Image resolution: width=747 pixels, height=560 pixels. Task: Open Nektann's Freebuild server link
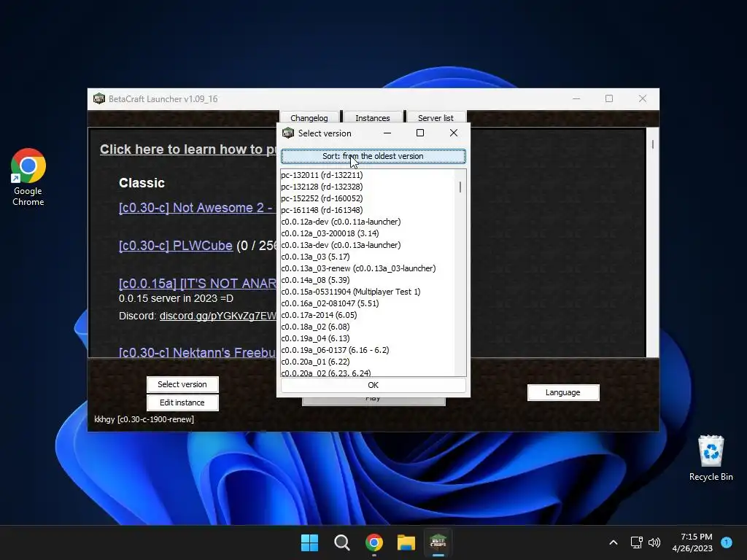click(x=197, y=352)
